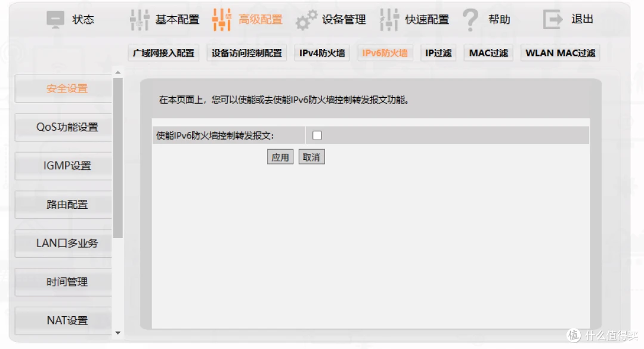
Task: Switch to MAC过滤 tab
Action: point(488,53)
